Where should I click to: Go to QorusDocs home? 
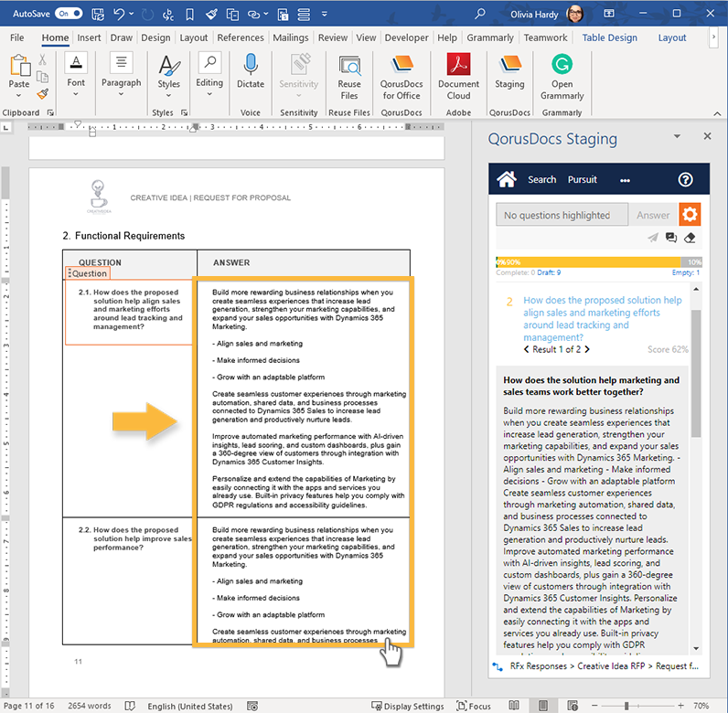(507, 179)
